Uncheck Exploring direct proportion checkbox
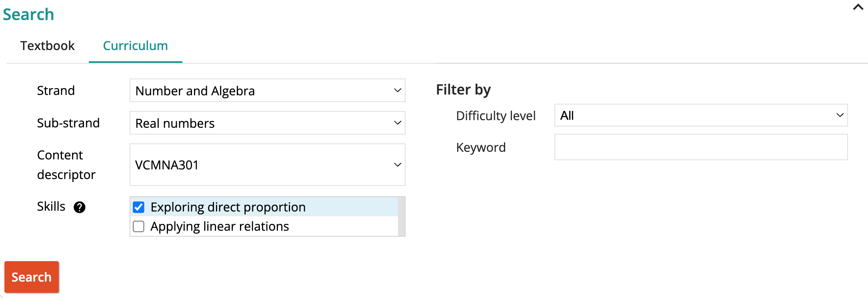 point(139,207)
